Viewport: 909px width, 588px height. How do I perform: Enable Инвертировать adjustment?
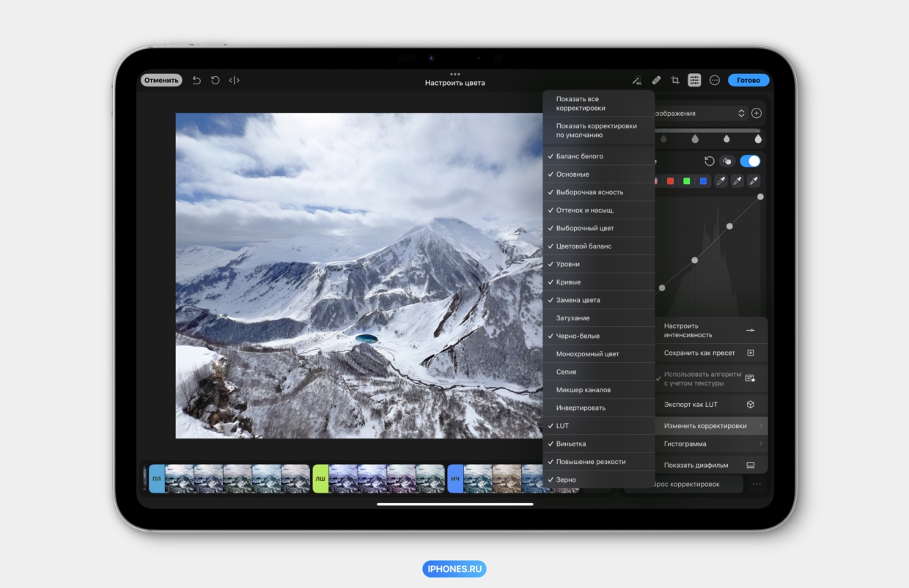[599, 408]
